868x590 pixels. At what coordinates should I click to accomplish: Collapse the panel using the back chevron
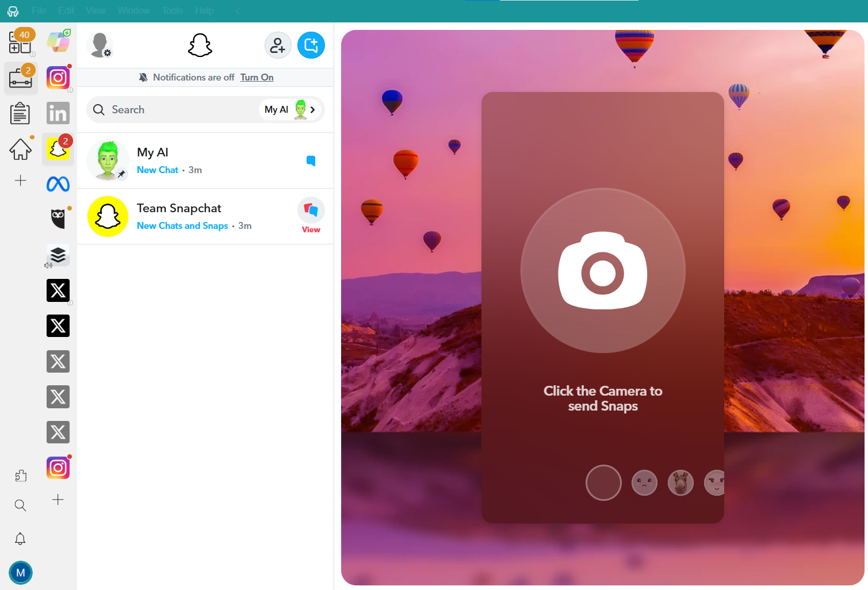(x=238, y=10)
